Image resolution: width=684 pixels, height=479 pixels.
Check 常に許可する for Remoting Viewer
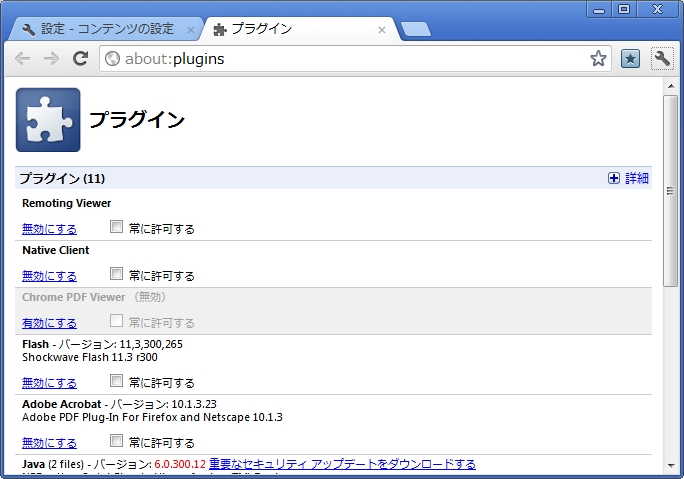[116, 227]
